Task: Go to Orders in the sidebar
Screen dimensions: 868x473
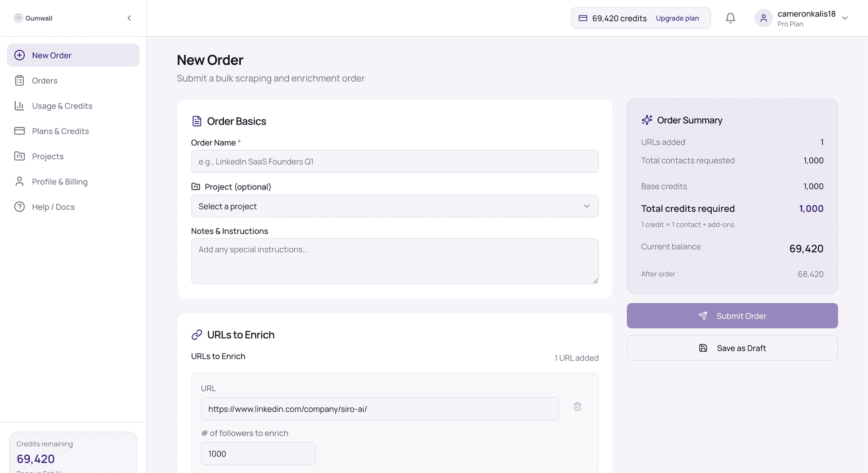Action: coord(45,81)
